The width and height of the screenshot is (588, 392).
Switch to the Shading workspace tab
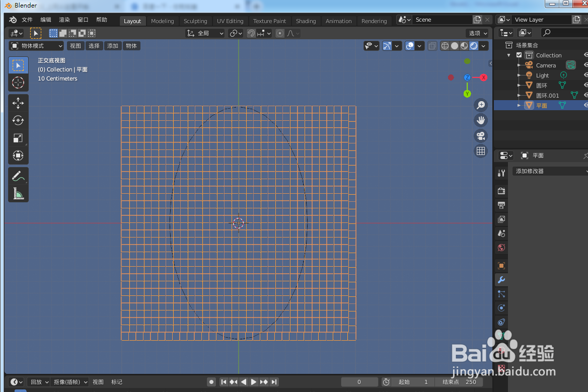click(x=306, y=21)
